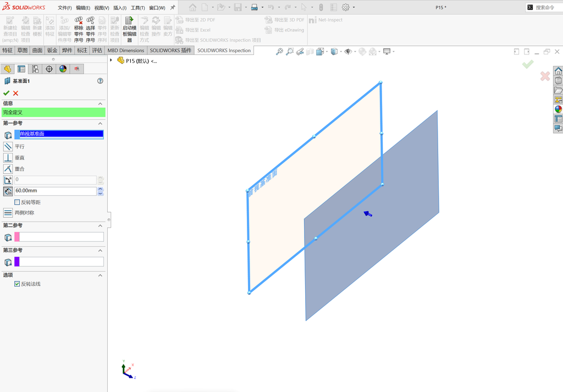Click the Zoom to Area view icon

click(x=289, y=52)
